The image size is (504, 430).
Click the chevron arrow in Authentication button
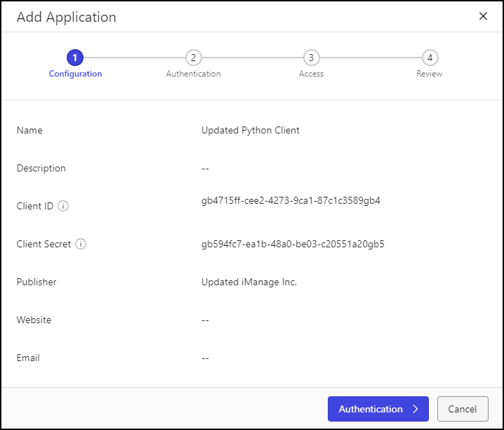(x=416, y=409)
